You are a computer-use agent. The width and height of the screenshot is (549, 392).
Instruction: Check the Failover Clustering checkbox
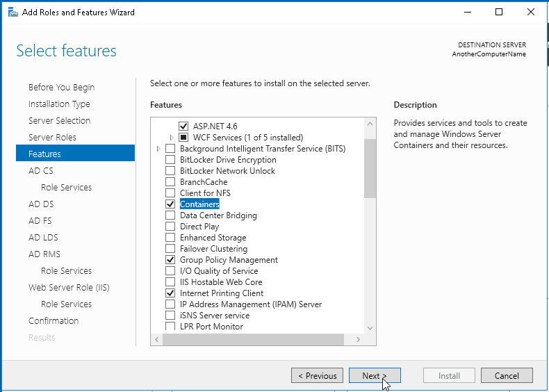pyautogui.click(x=170, y=249)
